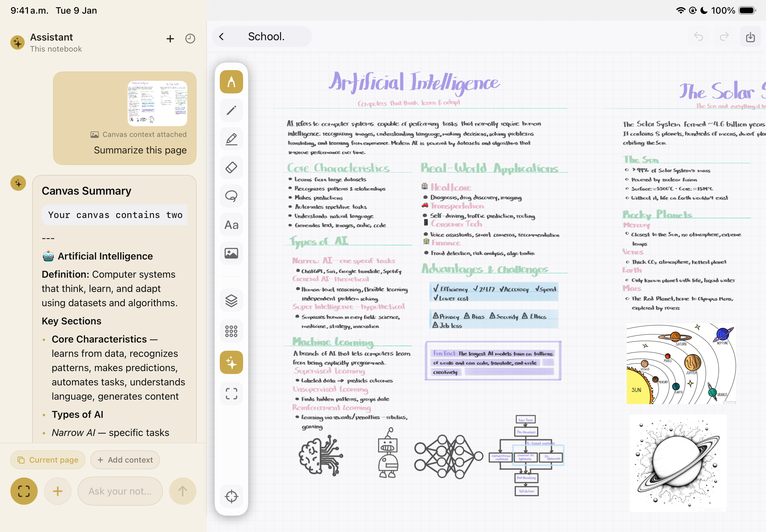
Task: Click the 'This notebook' subtitle
Action: [x=56, y=49]
